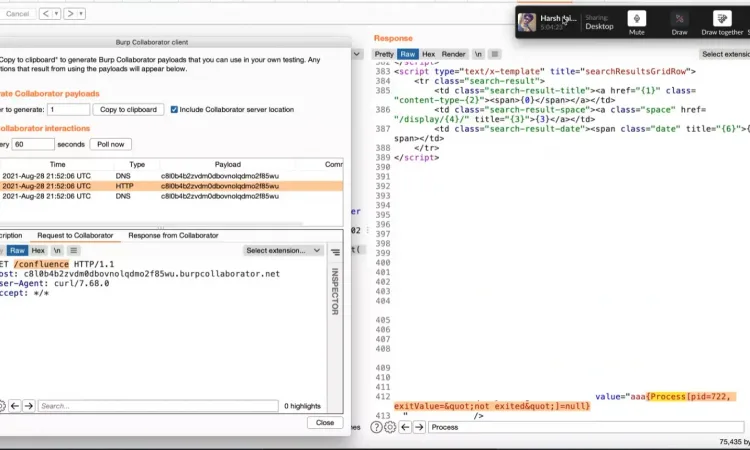Select Render view in Response panel

tap(453, 55)
